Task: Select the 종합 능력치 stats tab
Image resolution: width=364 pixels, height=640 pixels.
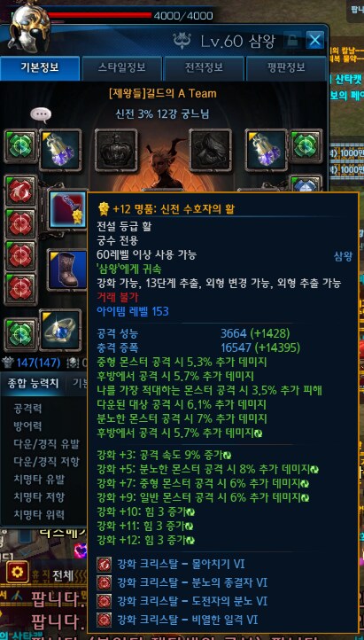Action: point(34,383)
